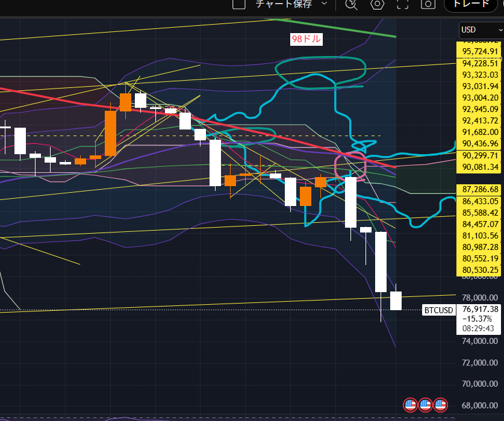Click price label 81,103.56
The height and width of the screenshot is (421, 504).
coord(479,235)
